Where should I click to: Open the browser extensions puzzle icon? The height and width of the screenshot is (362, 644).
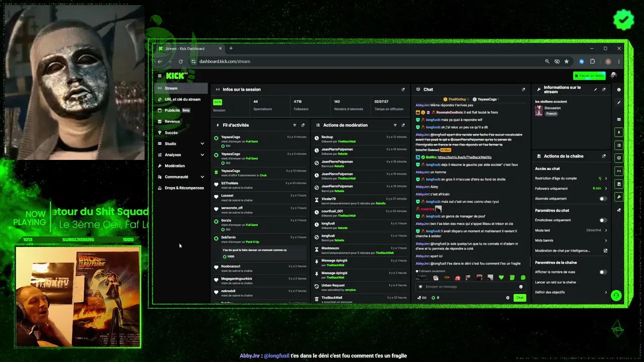tap(592, 61)
